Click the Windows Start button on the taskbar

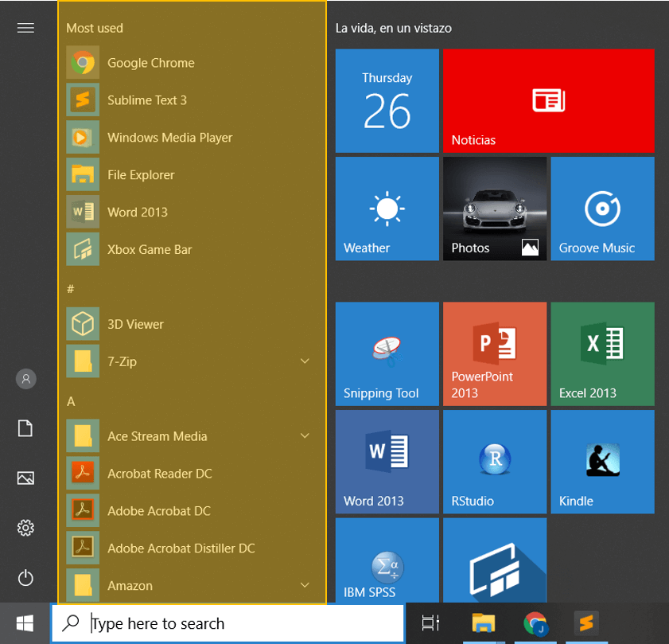(25, 623)
